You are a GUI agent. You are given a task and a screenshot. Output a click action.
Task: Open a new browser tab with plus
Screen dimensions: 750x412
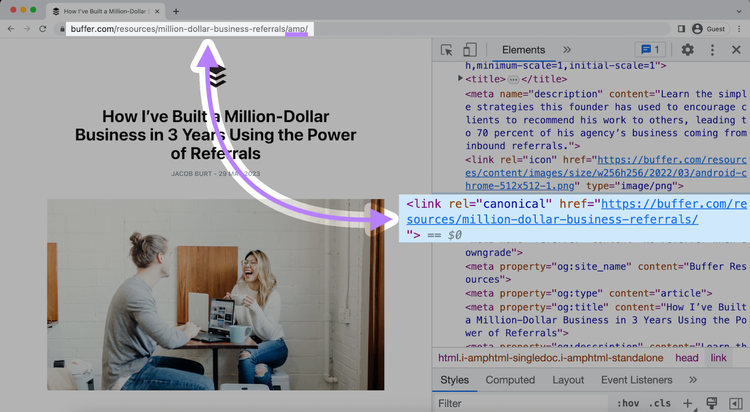point(176,11)
